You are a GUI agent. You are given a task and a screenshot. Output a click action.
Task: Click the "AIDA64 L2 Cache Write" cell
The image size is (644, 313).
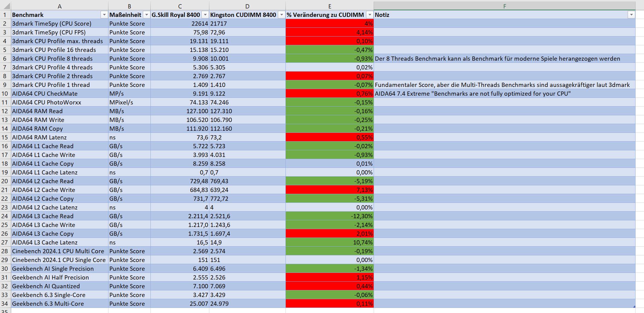pyautogui.click(x=60, y=190)
